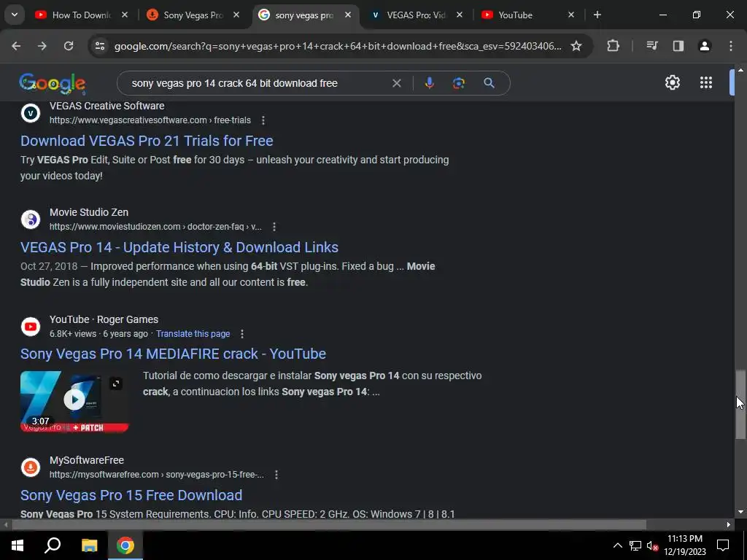Screen dimensions: 747x560
Task: Close the YouTube tab
Action: click(x=571, y=15)
